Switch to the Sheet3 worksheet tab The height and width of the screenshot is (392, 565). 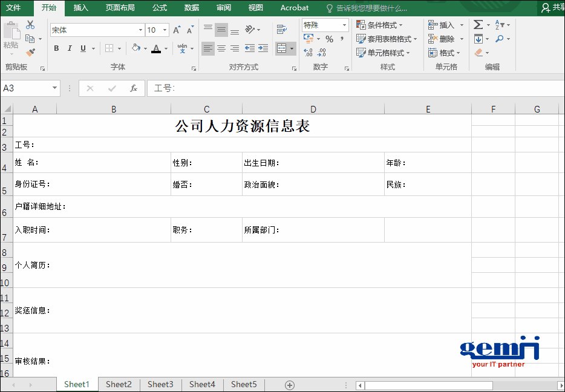(160, 385)
